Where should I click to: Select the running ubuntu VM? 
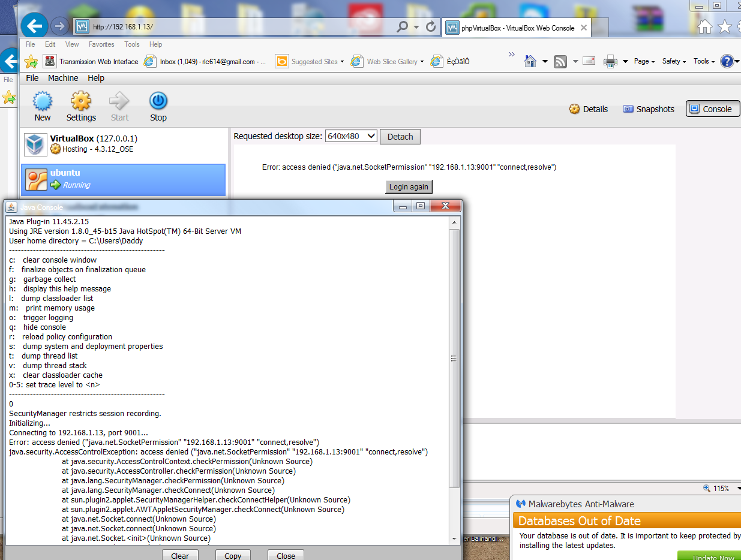click(x=123, y=179)
